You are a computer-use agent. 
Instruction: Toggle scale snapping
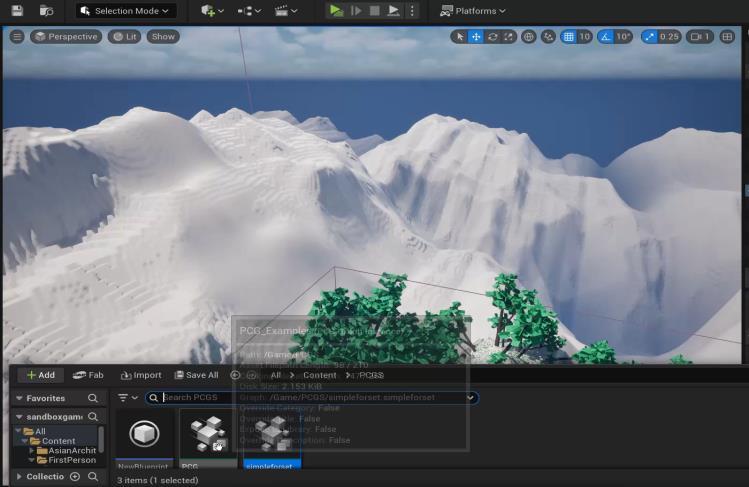pos(649,37)
